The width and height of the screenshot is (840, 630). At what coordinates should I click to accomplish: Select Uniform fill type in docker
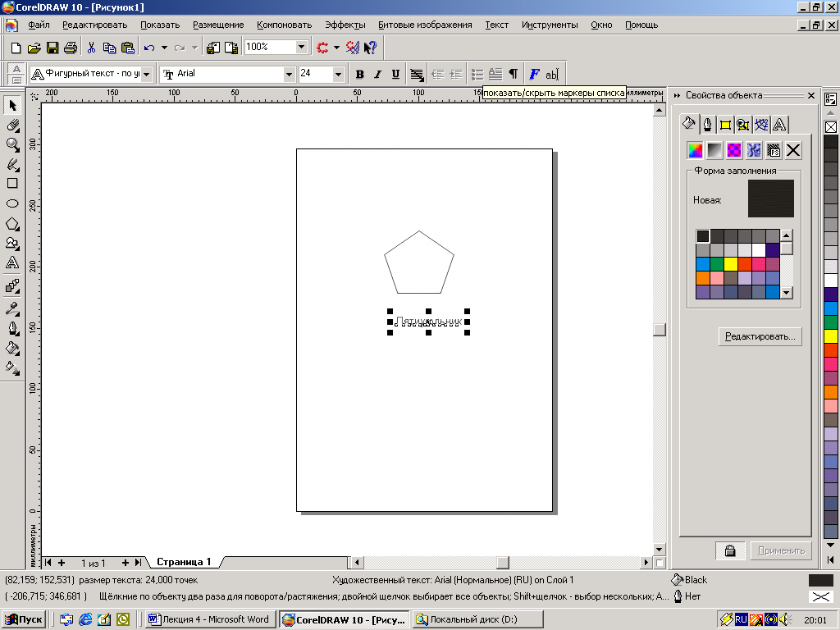click(695, 151)
